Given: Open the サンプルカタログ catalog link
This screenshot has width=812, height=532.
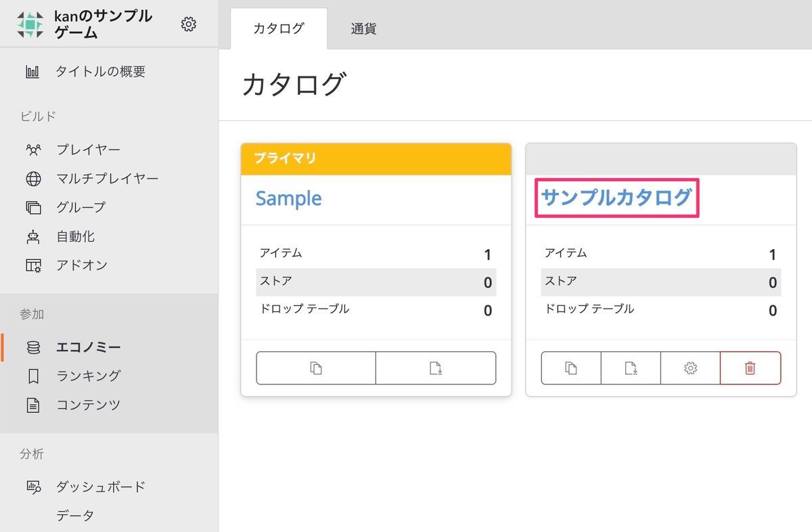Looking at the screenshot, I should 617,197.
